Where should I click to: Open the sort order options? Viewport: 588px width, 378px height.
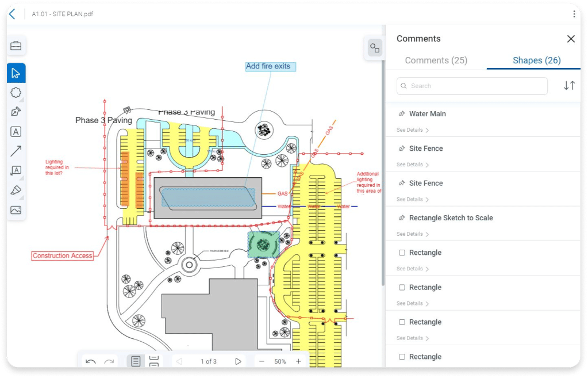(x=569, y=86)
